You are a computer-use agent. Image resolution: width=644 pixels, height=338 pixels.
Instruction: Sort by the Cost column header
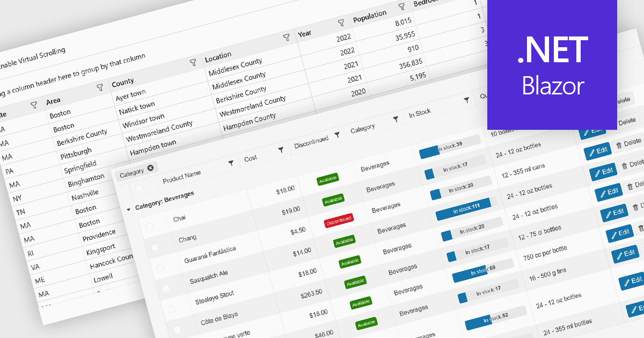(251, 158)
